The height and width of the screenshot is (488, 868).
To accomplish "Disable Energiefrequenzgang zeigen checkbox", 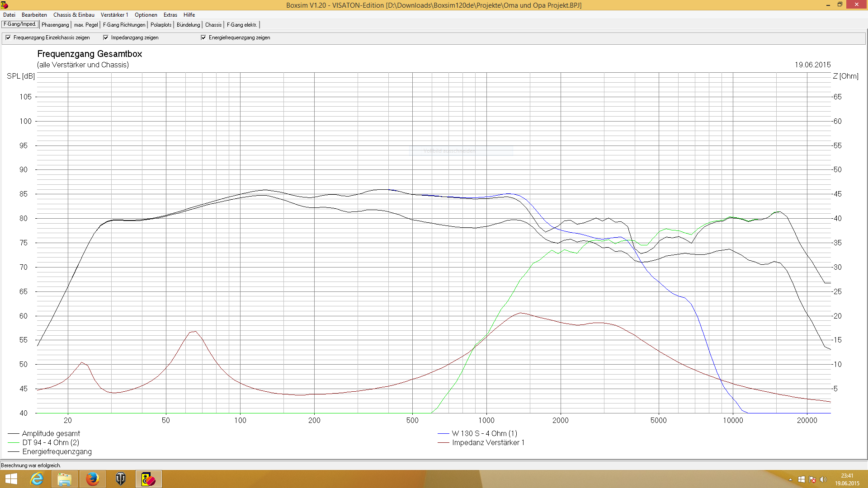I will click(203, 38).
